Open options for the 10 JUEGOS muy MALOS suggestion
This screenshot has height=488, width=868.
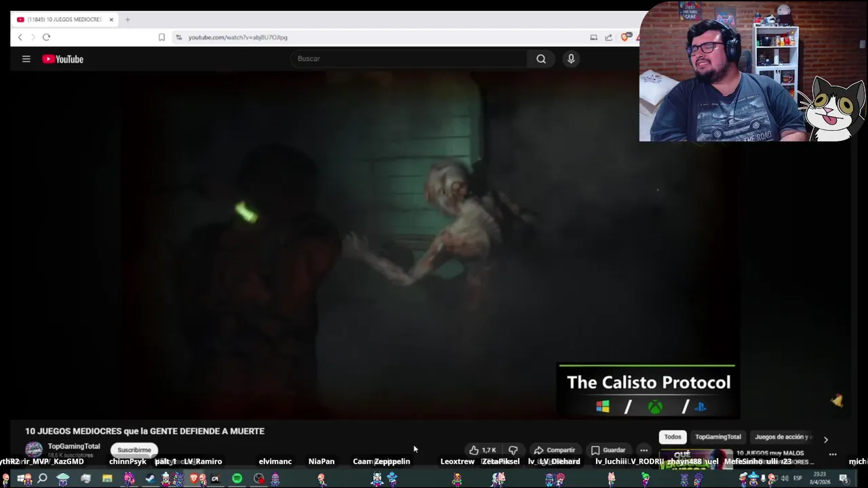pos(833,454)
